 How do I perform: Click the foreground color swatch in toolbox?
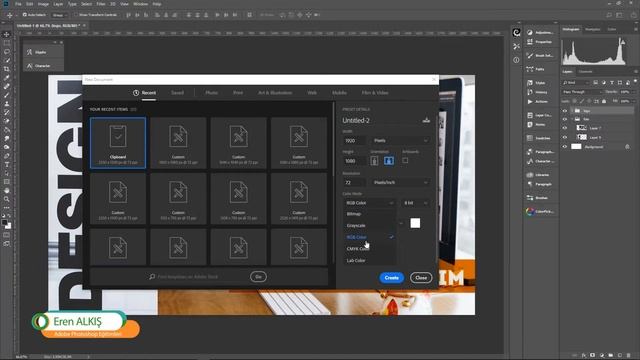(x=4, y=223)
